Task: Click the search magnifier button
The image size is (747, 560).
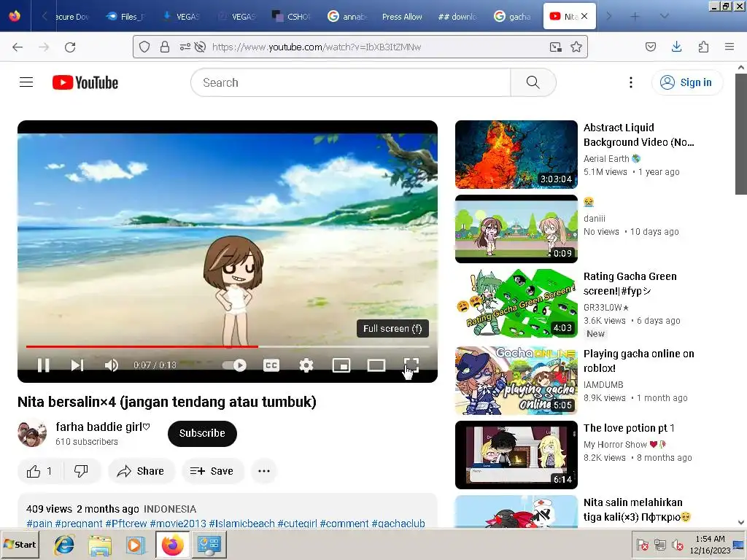Action: coord(533,82)
